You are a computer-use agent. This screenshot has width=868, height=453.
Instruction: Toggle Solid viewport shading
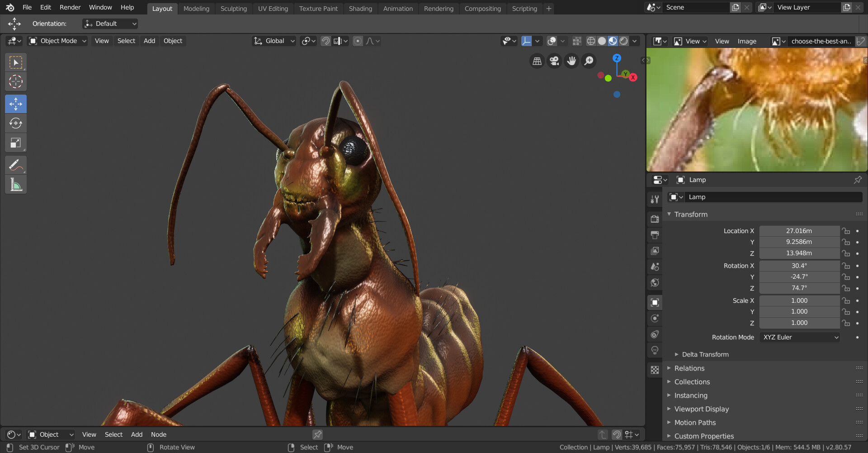(602, 41)
